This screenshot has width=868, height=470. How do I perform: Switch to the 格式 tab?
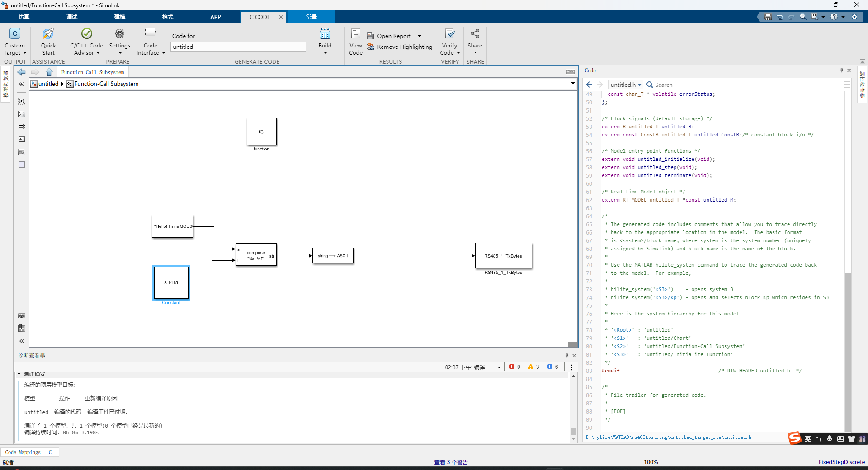pos(168,17)
